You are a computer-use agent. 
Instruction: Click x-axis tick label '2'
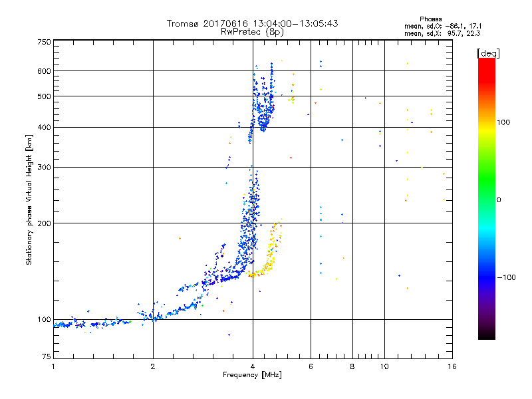tap(153, 366)
